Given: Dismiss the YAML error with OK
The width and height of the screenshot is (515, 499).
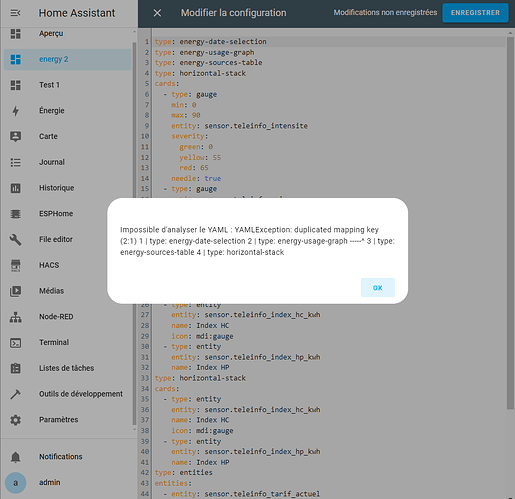Looking at the screenshot, I should click(x=378, y=288).
